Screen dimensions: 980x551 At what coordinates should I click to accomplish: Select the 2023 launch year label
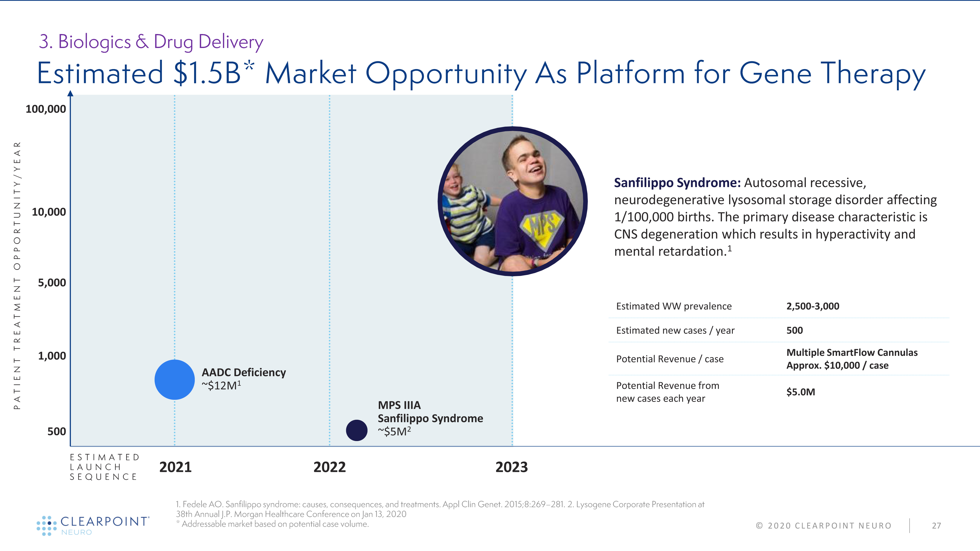pos(511,467)
